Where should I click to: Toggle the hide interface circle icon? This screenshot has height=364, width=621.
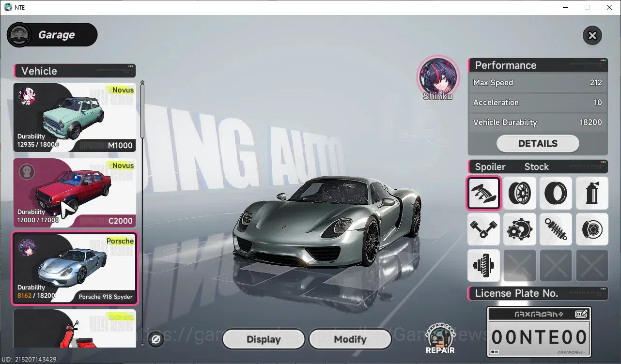pos(156,339)
